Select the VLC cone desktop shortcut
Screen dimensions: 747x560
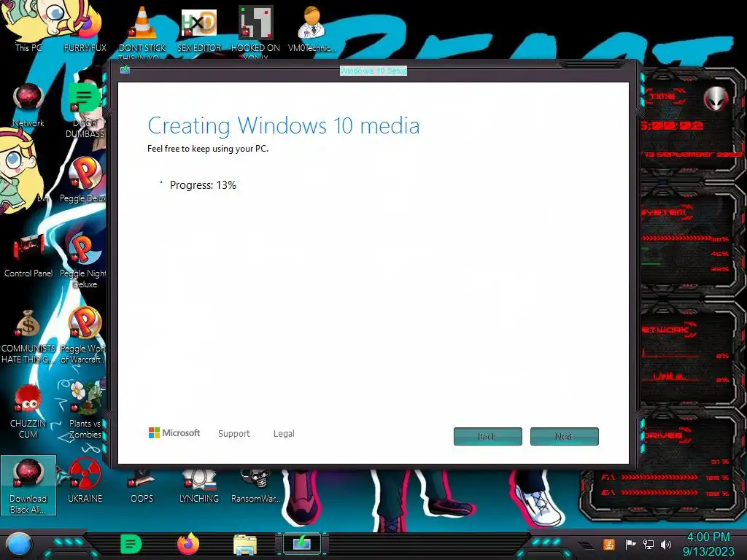tap(142, 29)
